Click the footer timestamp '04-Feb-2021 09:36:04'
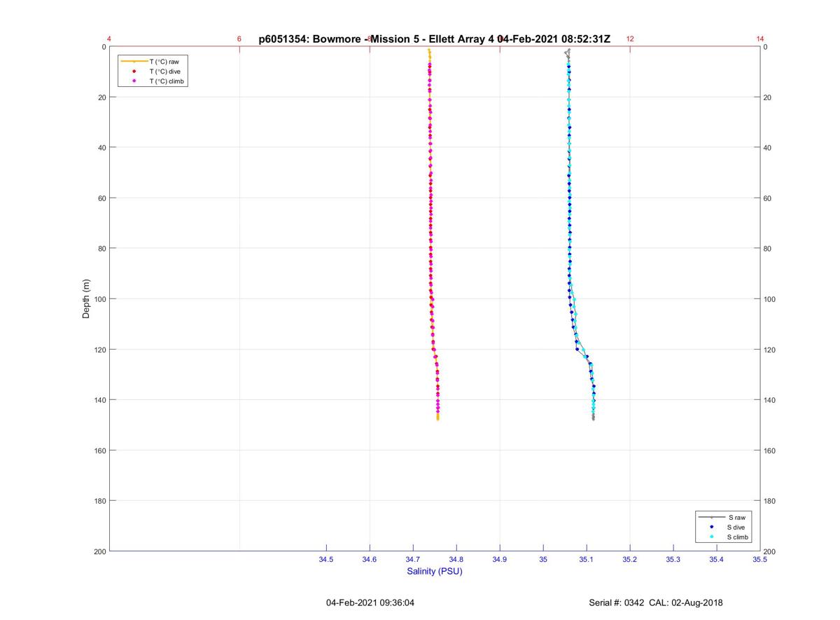This screenshot has width=840, height=620. (x=370, y=602)
